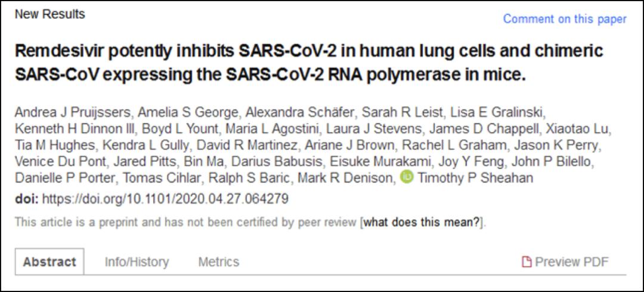Click the ORCID icon beside Timothy P Sheahan
The image size is (644, 292).
click(407, 176)
